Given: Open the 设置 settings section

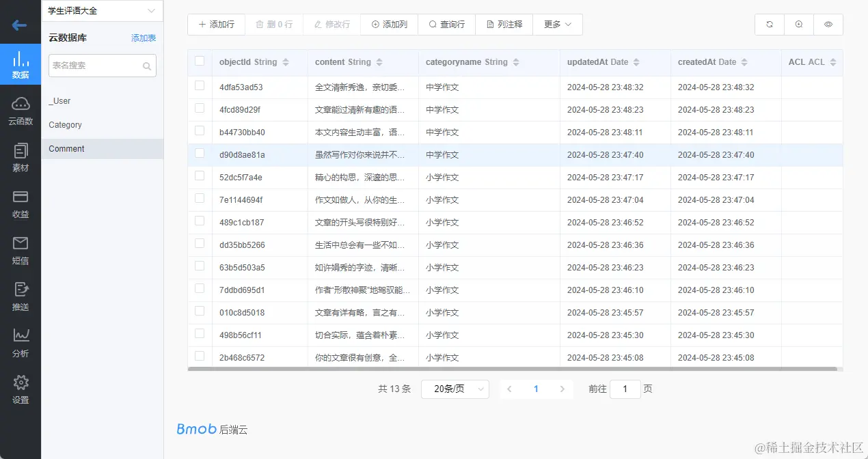Looking at the screenshot, I should click(x=21, y=389).
